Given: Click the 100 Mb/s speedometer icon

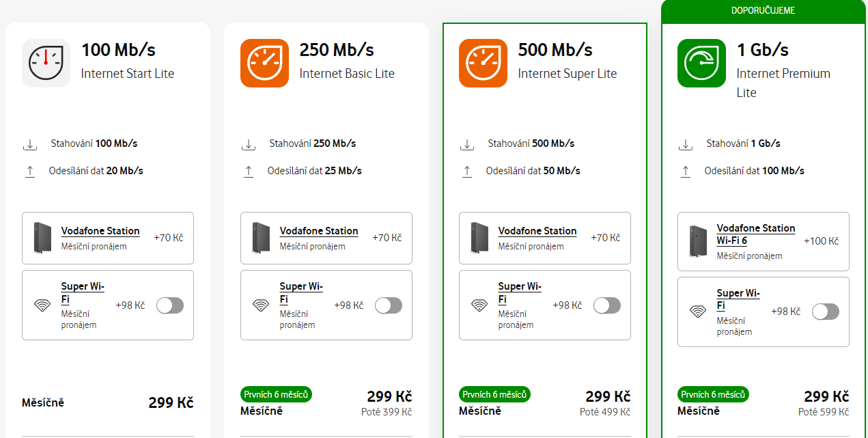Looking at the screenshot, I should click(46, 63).
